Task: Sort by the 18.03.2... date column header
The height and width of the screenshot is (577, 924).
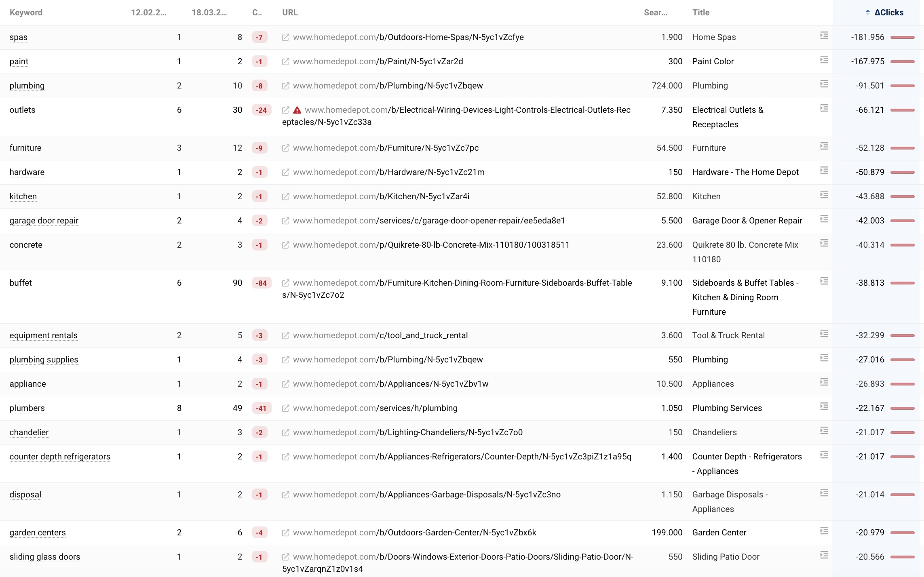Action: point(209,13)
